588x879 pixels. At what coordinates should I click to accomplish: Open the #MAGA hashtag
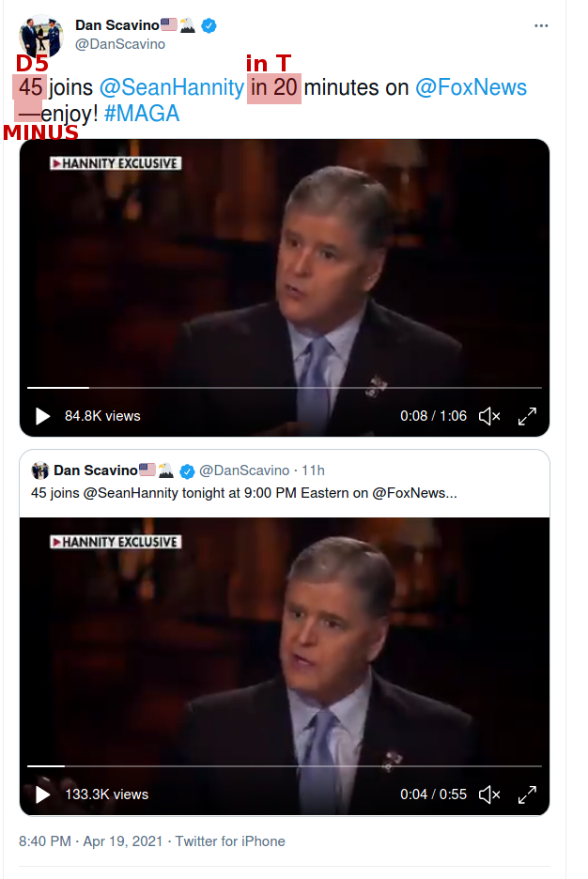142,114
